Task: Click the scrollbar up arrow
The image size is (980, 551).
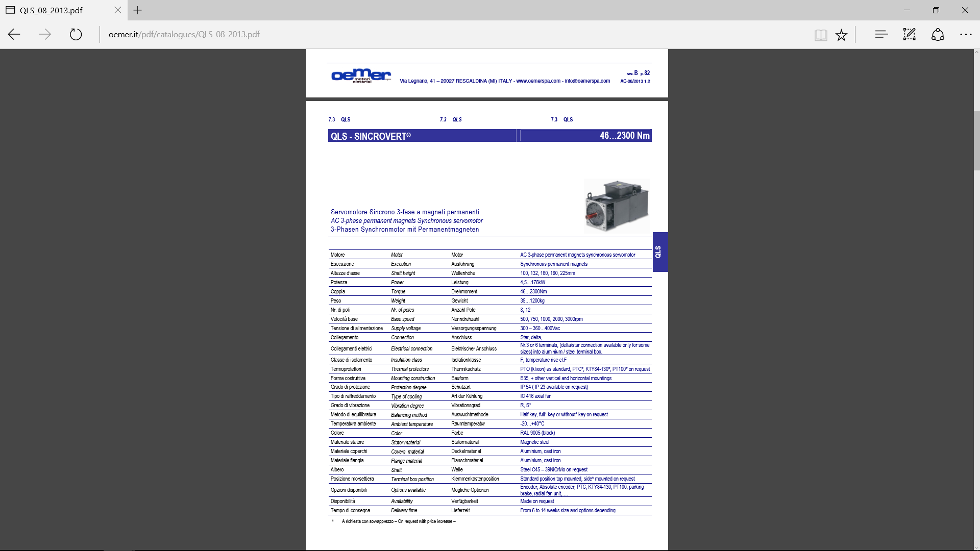Action: [x=976, y=52]
